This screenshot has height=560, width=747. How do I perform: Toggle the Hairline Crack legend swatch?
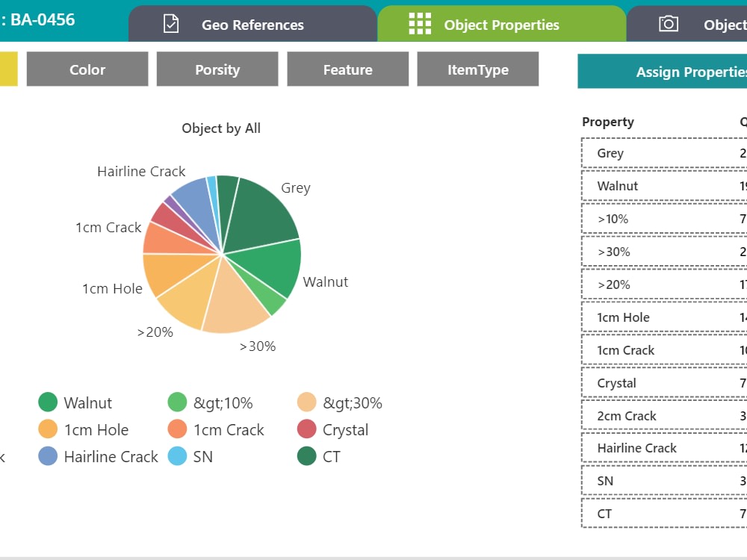48,456
